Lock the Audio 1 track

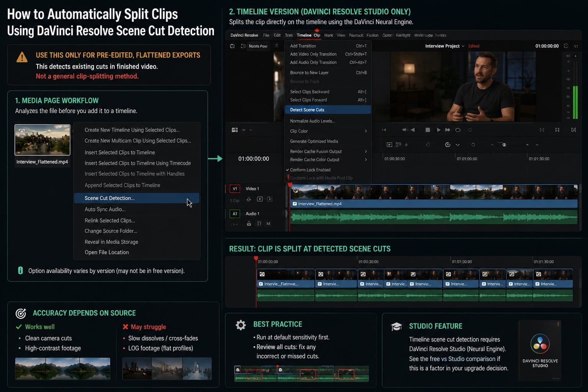click(249, 224)
